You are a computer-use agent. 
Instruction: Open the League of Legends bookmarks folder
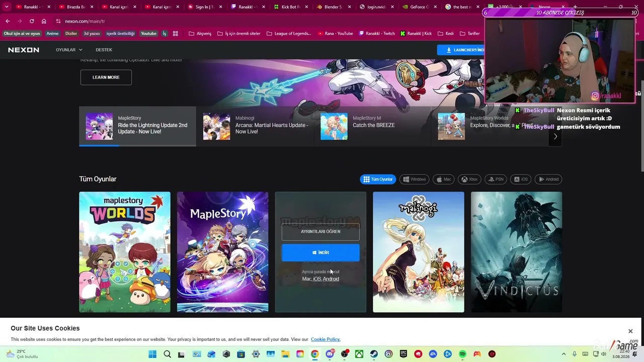289,34
